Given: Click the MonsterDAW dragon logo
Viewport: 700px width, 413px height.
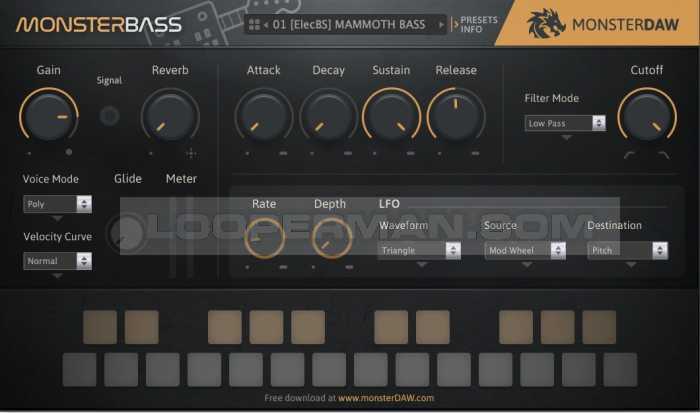Looking at the screenshot, I should pyautogui.click(x=546, y=24).
